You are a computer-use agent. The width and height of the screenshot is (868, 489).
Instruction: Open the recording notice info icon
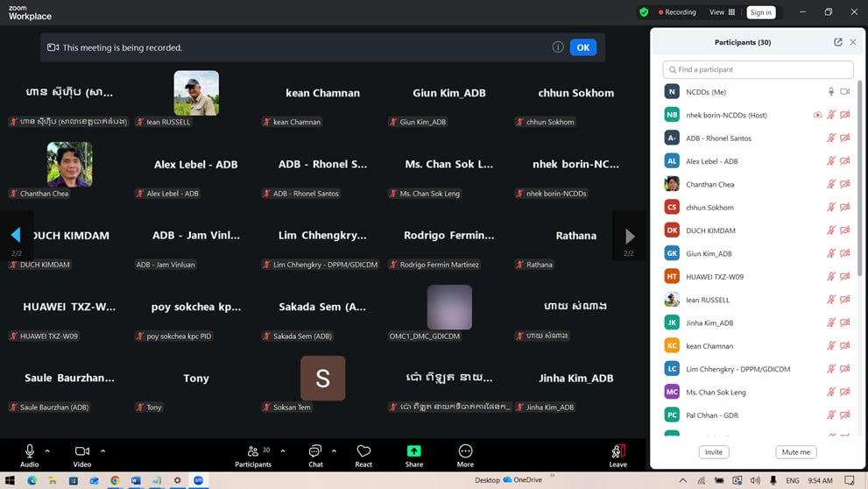pos(557,47)
